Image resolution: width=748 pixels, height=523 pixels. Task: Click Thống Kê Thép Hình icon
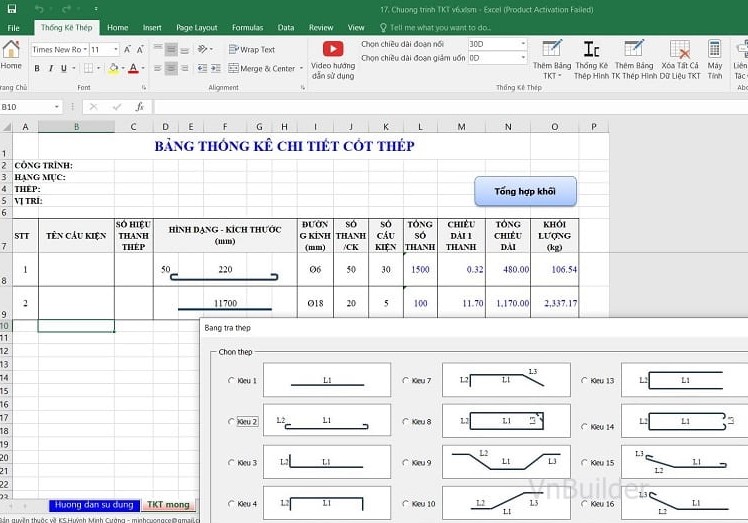[592, 49]
